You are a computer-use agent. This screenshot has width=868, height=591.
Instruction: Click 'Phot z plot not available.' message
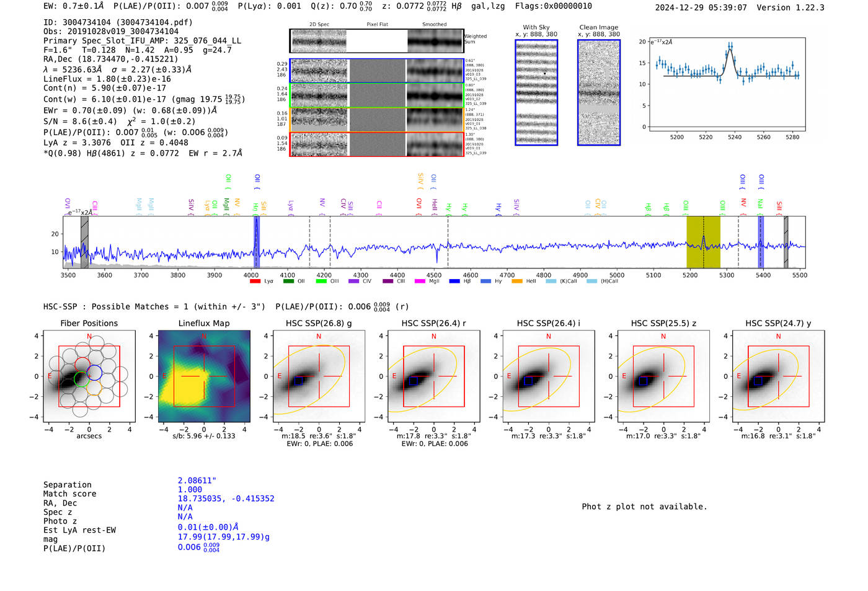644,507
